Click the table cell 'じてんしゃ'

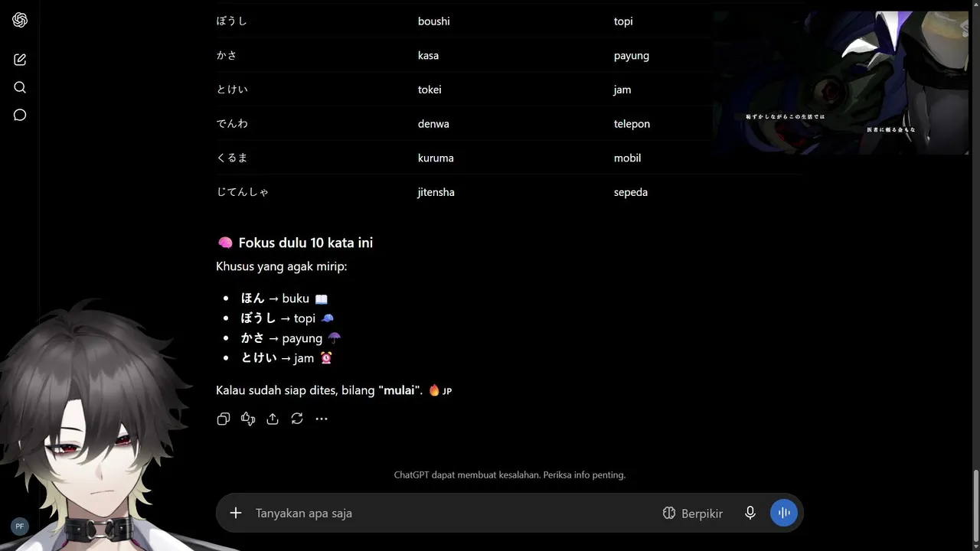[243, 192]
